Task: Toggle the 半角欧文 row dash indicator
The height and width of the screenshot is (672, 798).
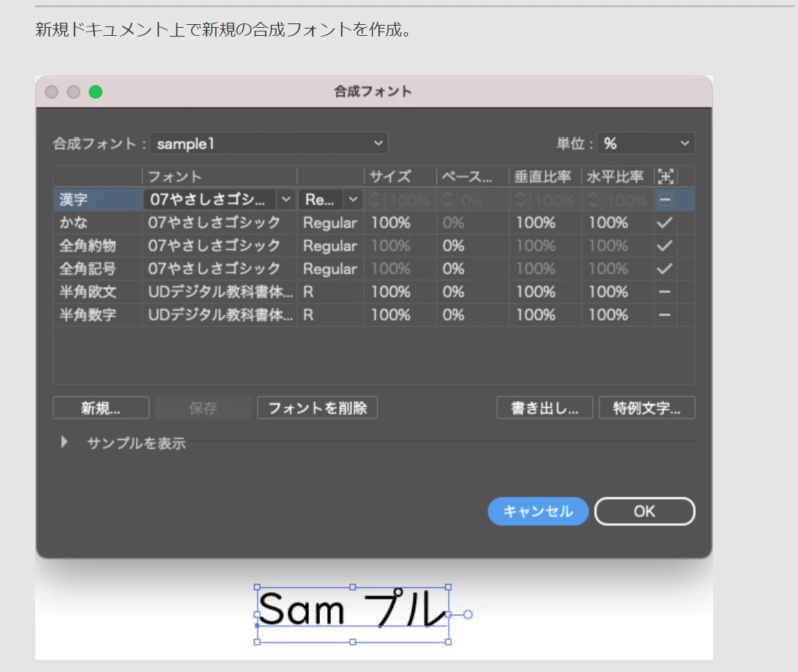Action: pyautogui.click(x=665, y=292)
